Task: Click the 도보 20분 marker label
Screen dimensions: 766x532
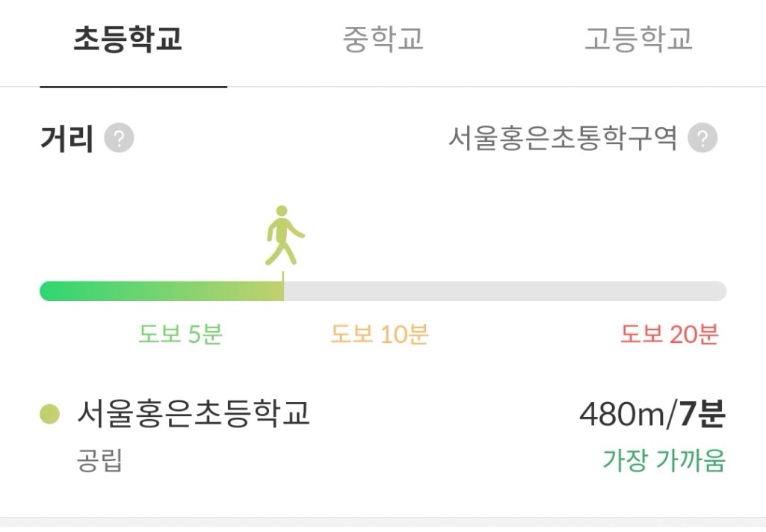Action: click(669, 335)
